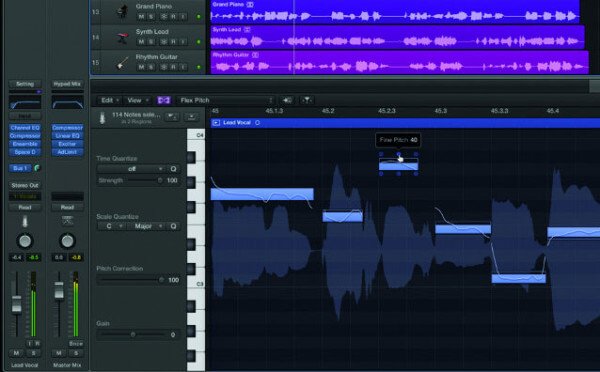600x372 pixels.
Task: Click the catch playhead icon next to Flex Pitch
Action: click(287, 100)
